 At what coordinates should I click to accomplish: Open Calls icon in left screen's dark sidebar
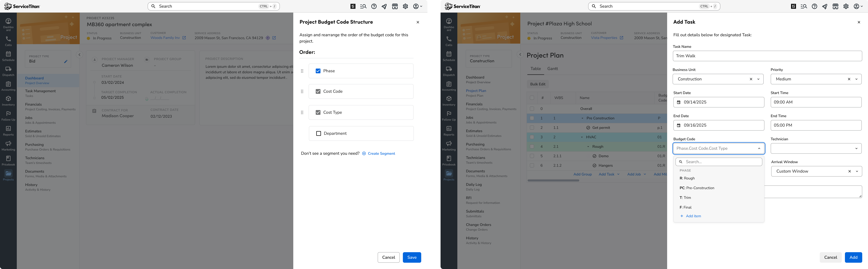point(8,39)
